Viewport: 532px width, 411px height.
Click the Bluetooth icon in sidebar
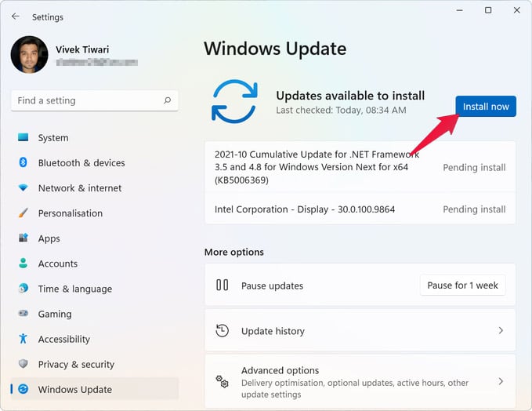coord(23,162)
